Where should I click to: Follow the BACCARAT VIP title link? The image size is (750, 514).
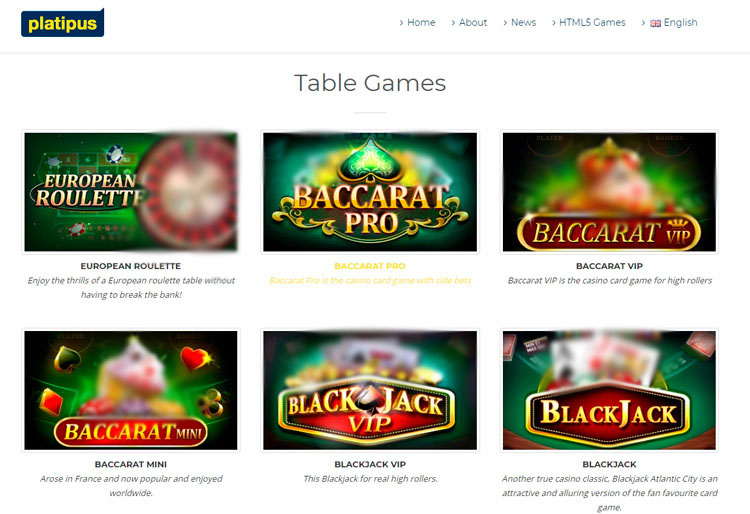[609, 266]
